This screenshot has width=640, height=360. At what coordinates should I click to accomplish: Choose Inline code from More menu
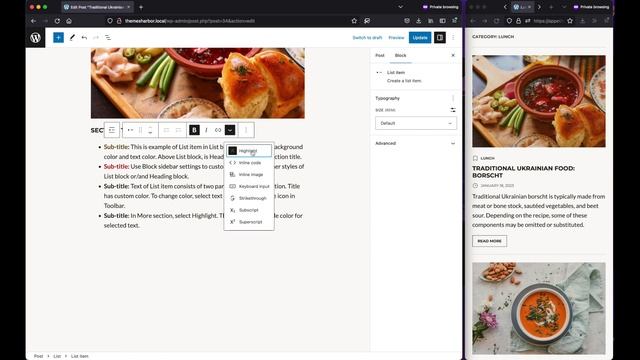pos(249,163)
